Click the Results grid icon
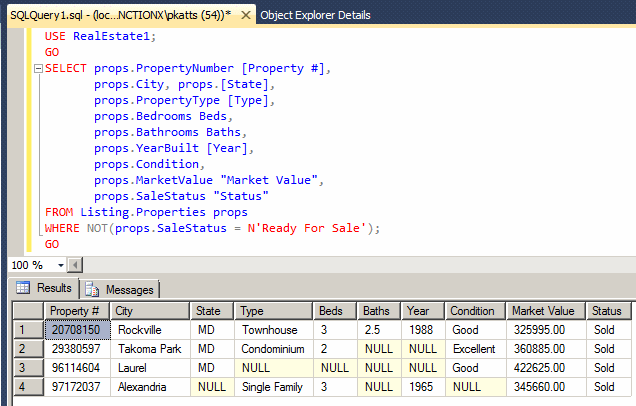 [x=23, y=288]
